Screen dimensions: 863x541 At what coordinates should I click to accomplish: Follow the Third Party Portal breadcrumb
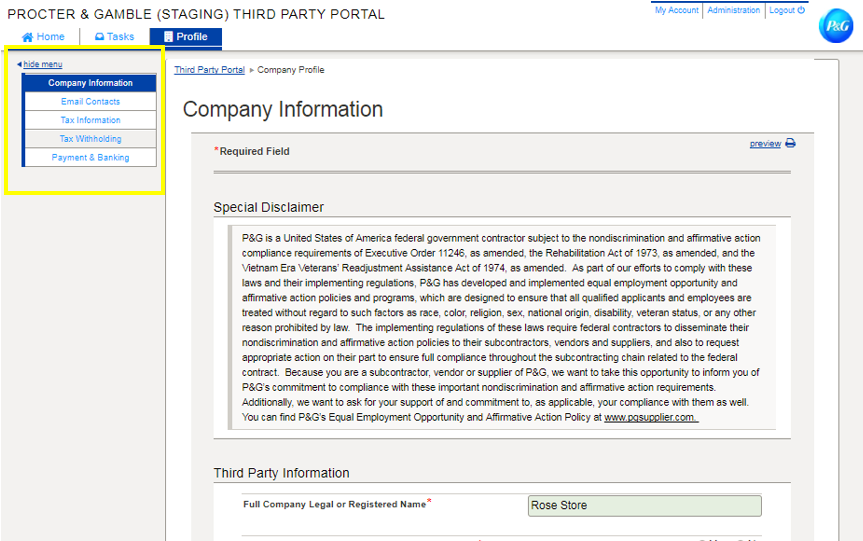pyautogui.click(x=210, y=70)
